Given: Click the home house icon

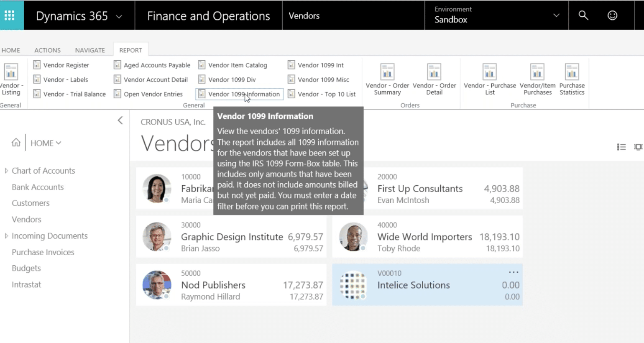Looking at the screenshot, I should point(16,143).
